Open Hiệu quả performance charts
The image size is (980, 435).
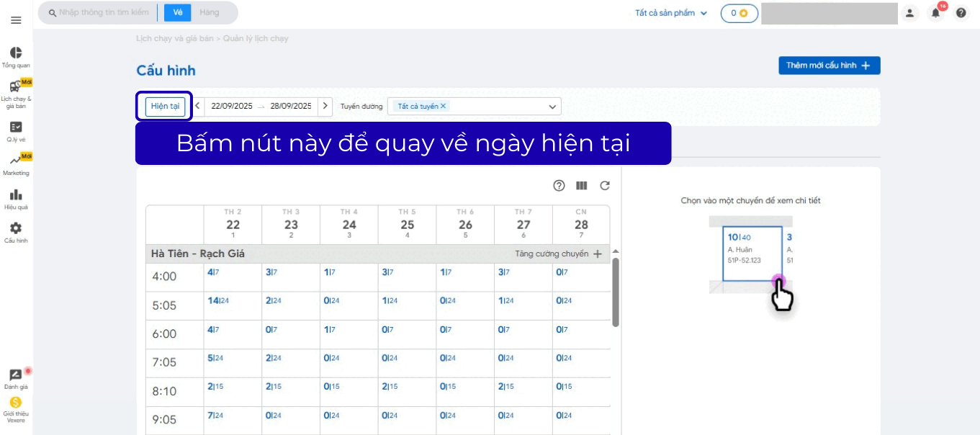(16, 199)
